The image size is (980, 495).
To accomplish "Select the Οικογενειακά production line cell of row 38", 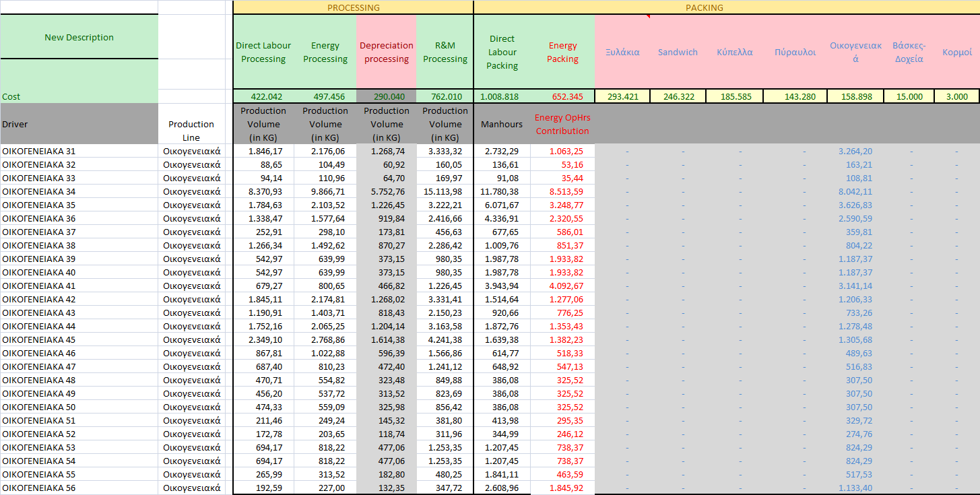I will [191, 245].
